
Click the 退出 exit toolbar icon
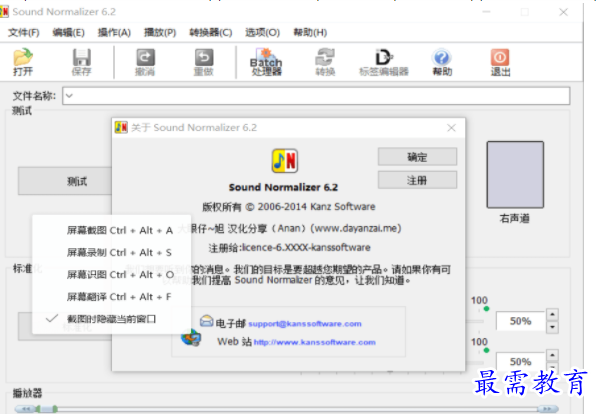500,62
